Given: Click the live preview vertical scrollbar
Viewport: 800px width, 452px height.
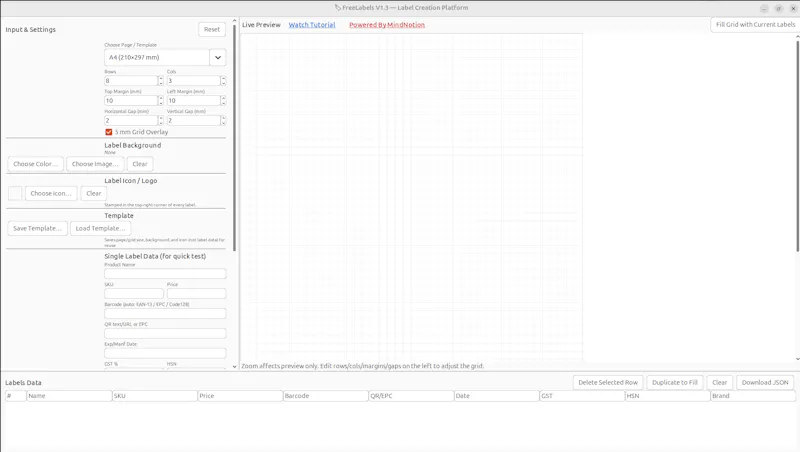Looking at the screenshot, I should coord(798,145).
